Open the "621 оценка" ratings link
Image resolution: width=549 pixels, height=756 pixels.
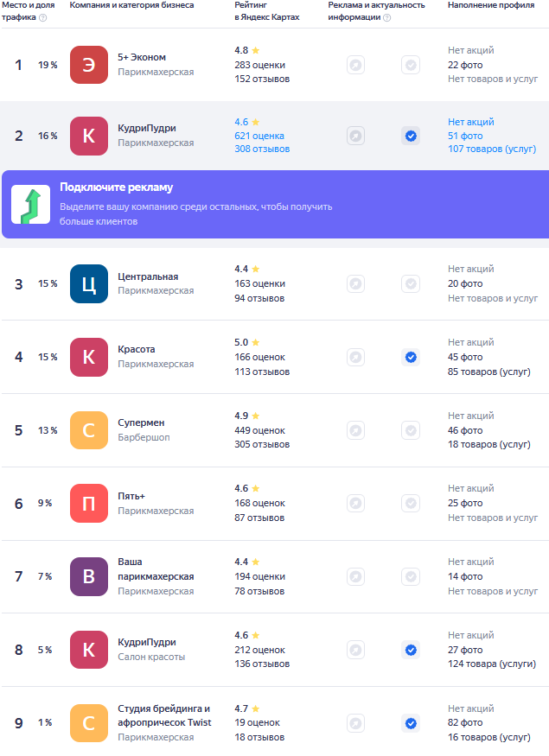(259, 136)
